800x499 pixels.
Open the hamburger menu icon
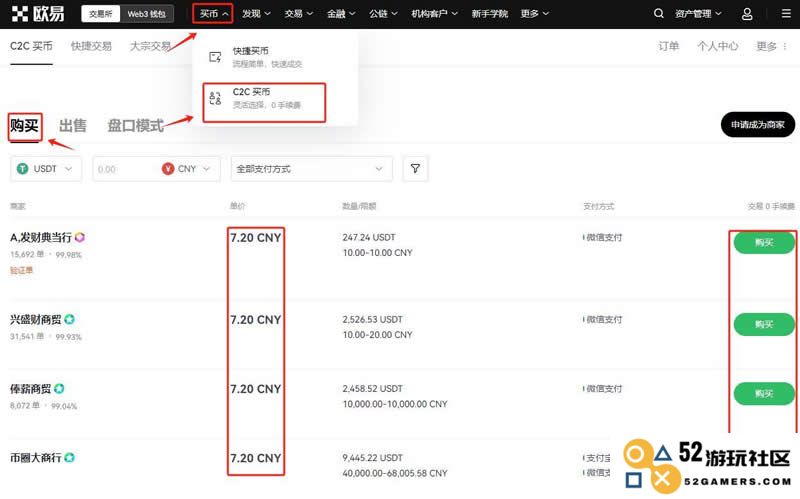point(786,14)
